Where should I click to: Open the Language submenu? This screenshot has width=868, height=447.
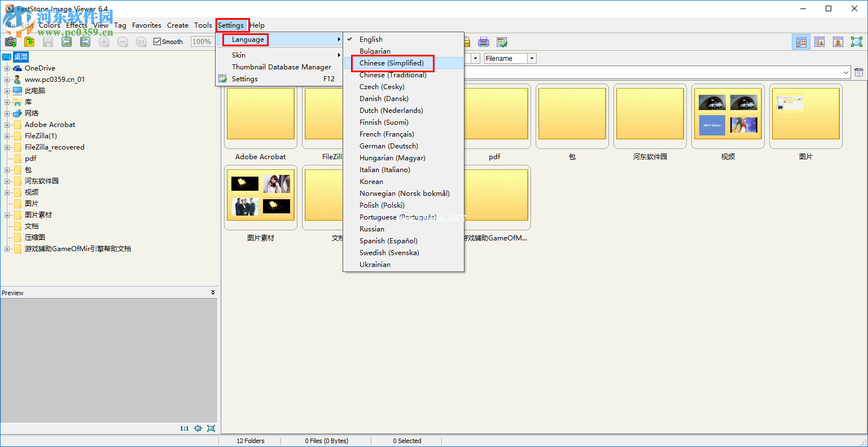coord(279,40)
